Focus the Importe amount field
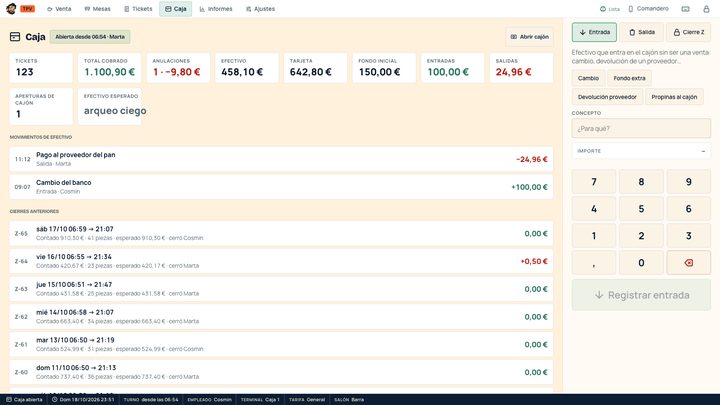The width and height of the screenshot is (720, 405). [x=641, y=151]
